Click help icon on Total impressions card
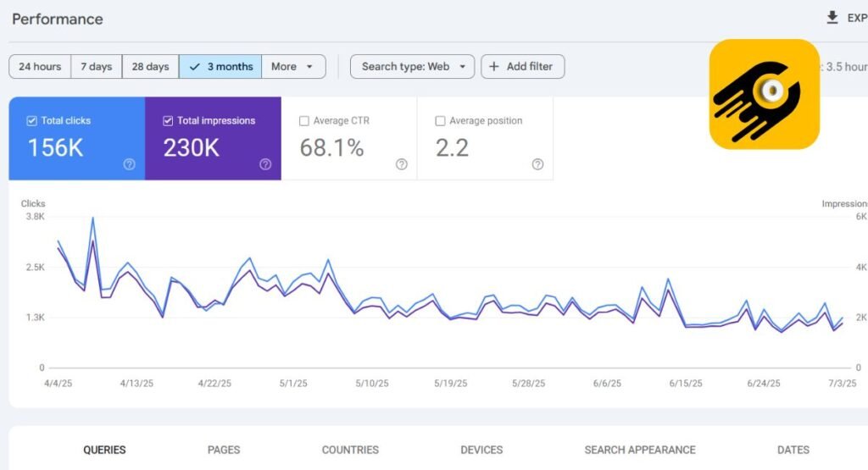Viewport: 868px width, 470px height. point(265,164)
